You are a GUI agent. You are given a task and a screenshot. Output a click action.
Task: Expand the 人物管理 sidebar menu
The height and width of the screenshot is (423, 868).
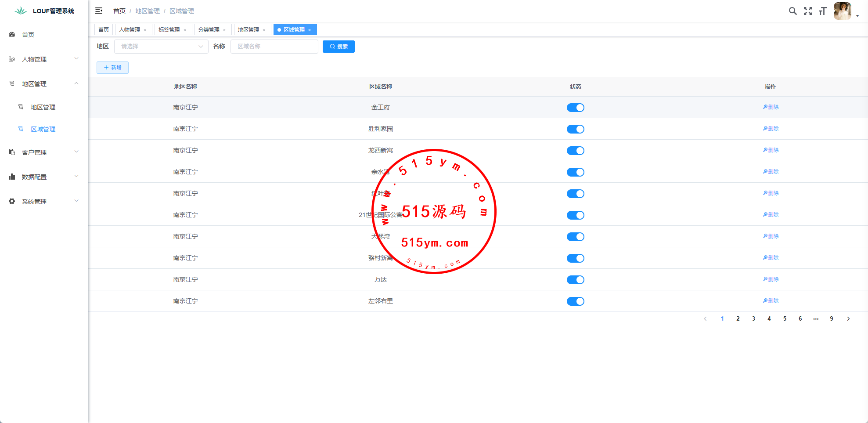(x=43, y=59)
